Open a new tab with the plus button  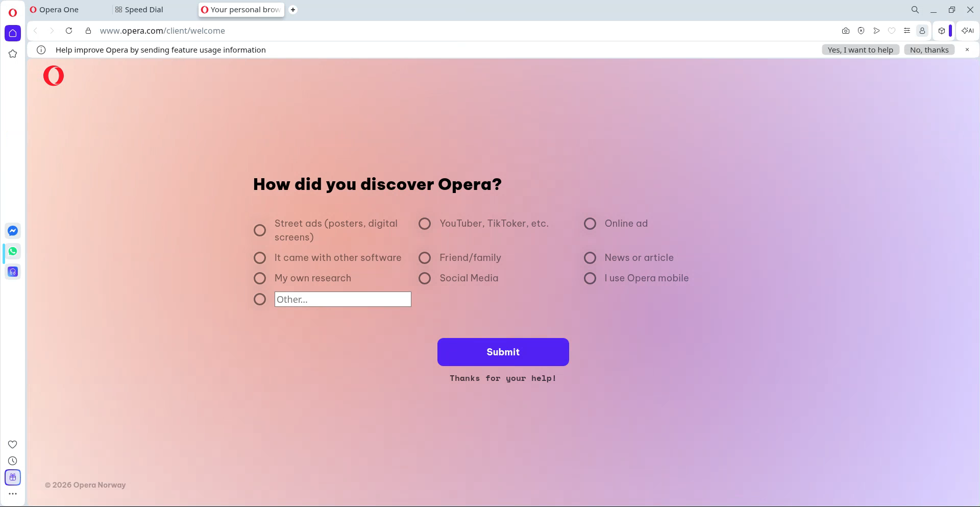293,10
